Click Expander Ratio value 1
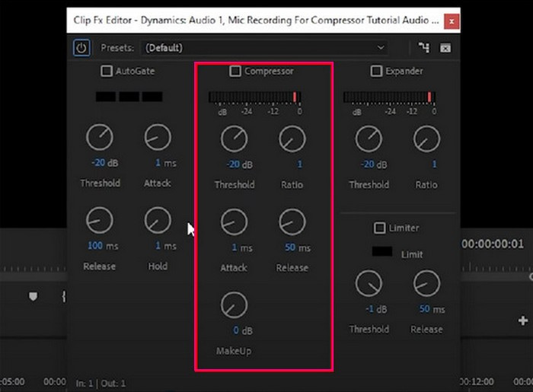 click(434, 164)
